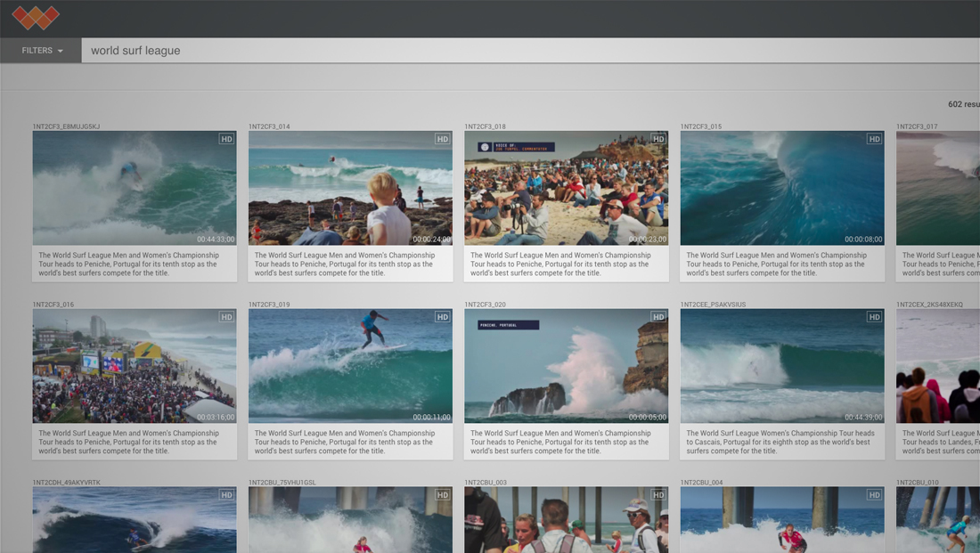Click description under clip 1NT2CF3_015
The width and height of the screenshot is (980, 553).
[x=776, y=264]
